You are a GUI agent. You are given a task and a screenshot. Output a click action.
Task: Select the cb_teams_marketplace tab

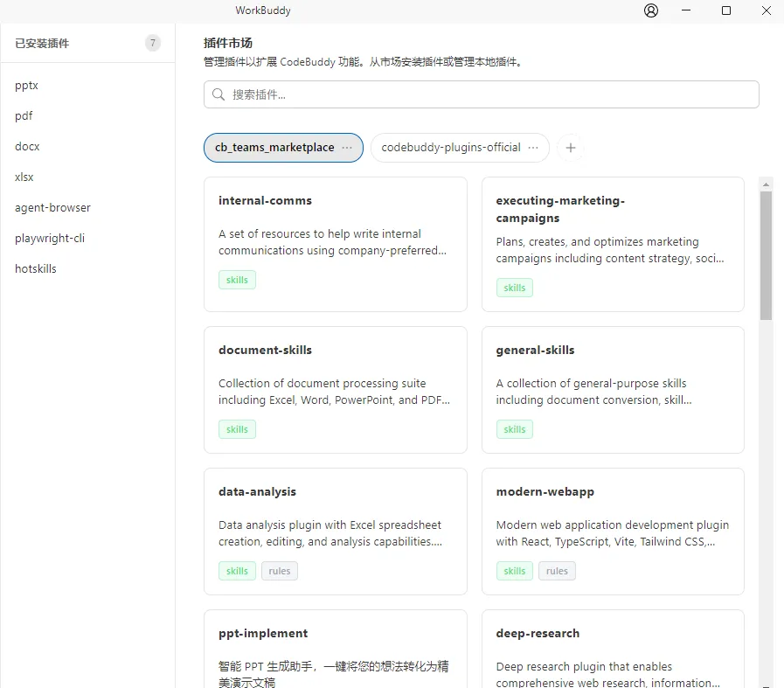coord(283,148)
